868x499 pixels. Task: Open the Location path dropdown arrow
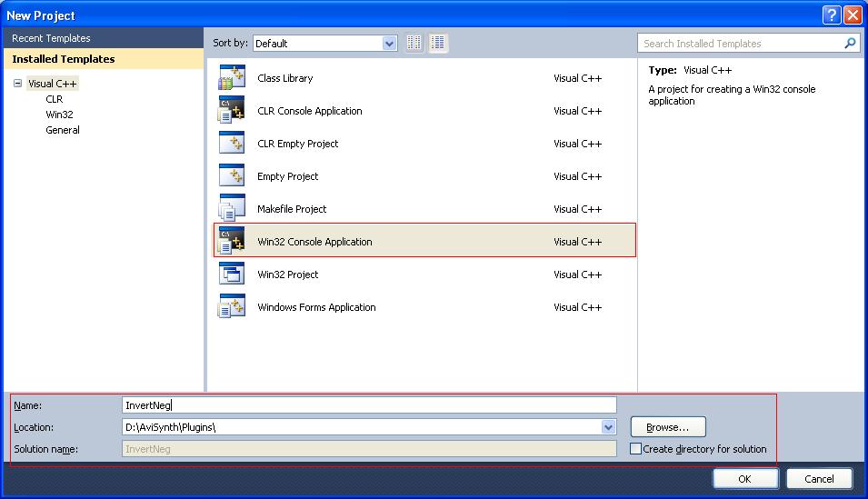608,427
